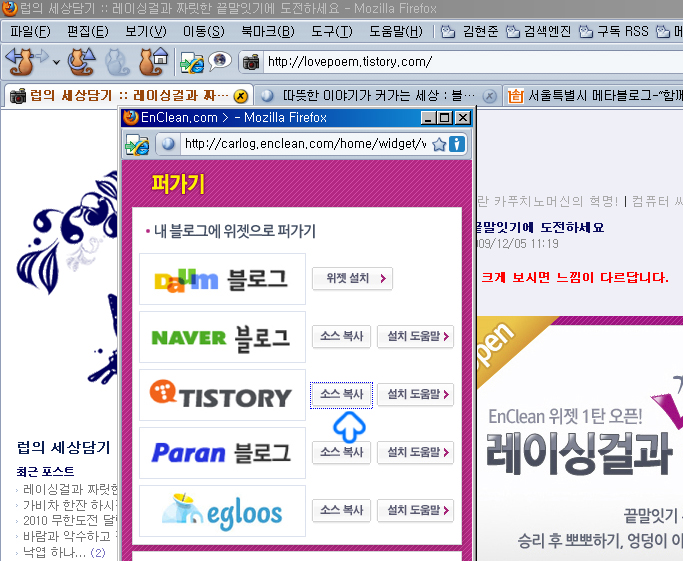Click 설치 도움말 for Paran 블로그

[416, 453]
